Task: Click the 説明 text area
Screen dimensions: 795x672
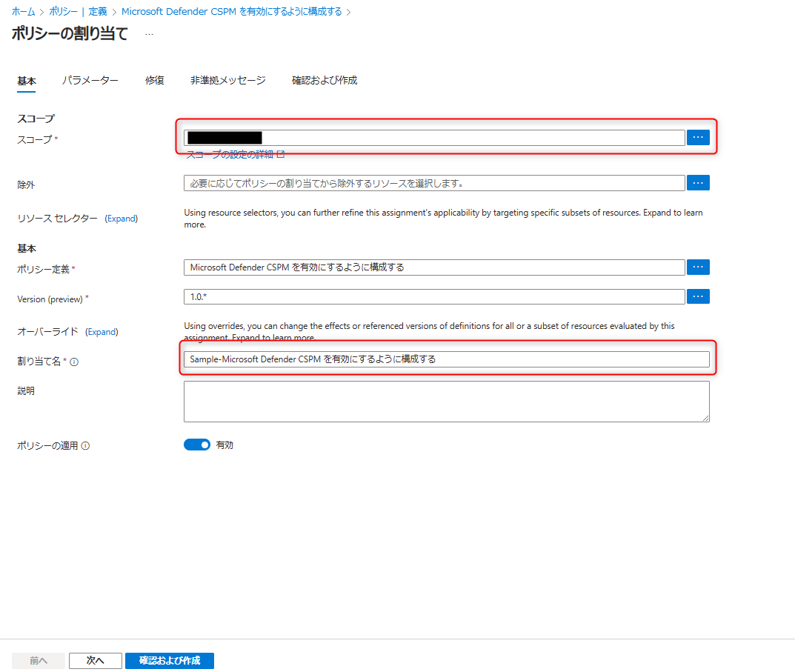Action: [447, 402]
